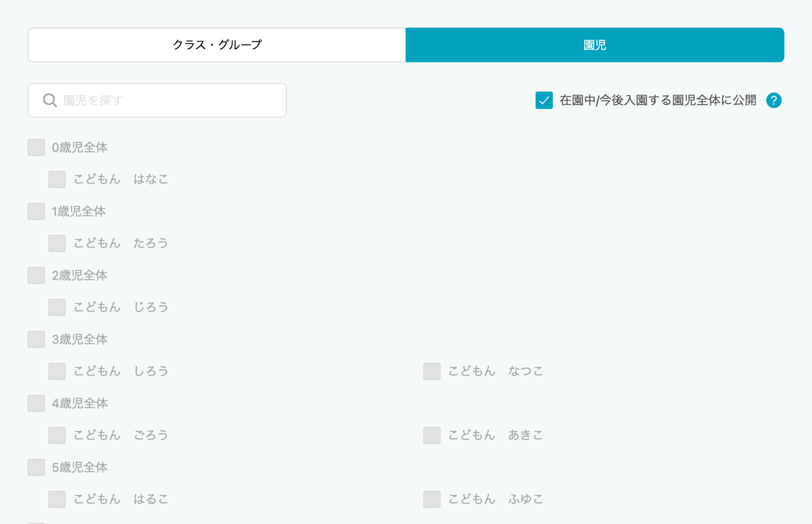Click the magnifying glass search icon
This screenshot has width=812, height=524.
(x=50, y=101)
